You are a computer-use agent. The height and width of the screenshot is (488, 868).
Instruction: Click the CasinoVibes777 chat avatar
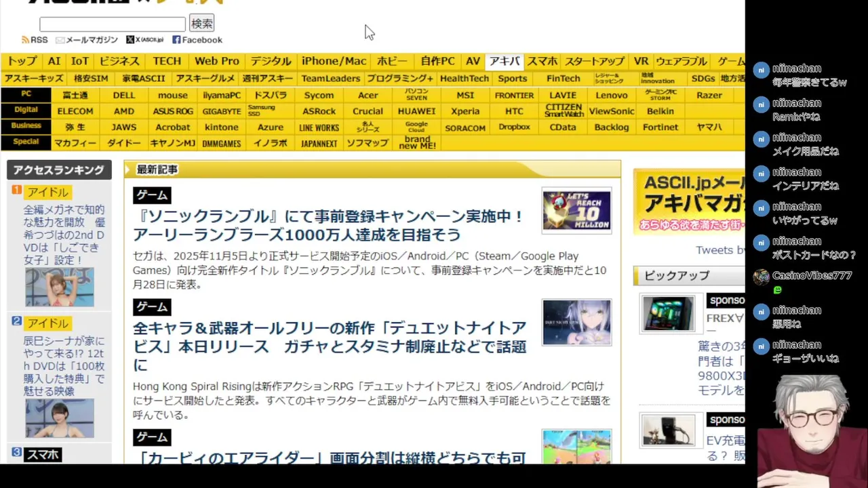pyautogui.click(x=762, y=277)
